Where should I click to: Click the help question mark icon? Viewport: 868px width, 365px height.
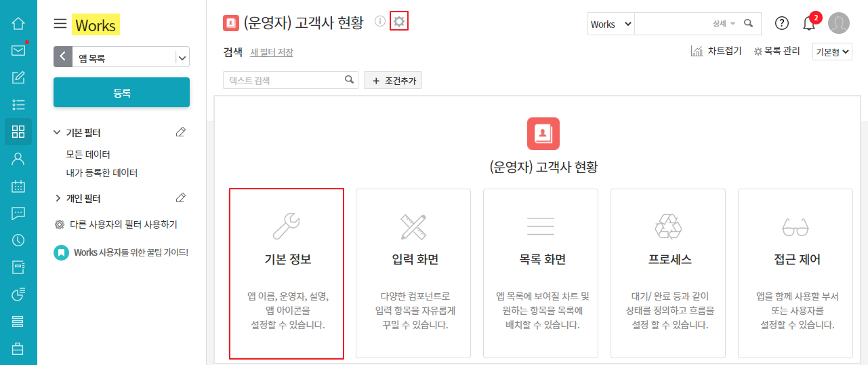(x=781, y=24)
